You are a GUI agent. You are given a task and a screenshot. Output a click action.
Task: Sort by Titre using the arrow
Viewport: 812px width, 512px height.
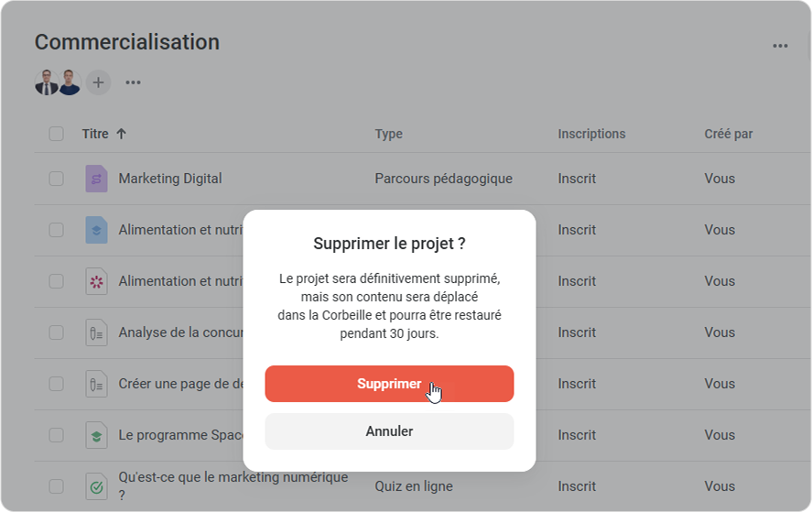tap(121, 134)
